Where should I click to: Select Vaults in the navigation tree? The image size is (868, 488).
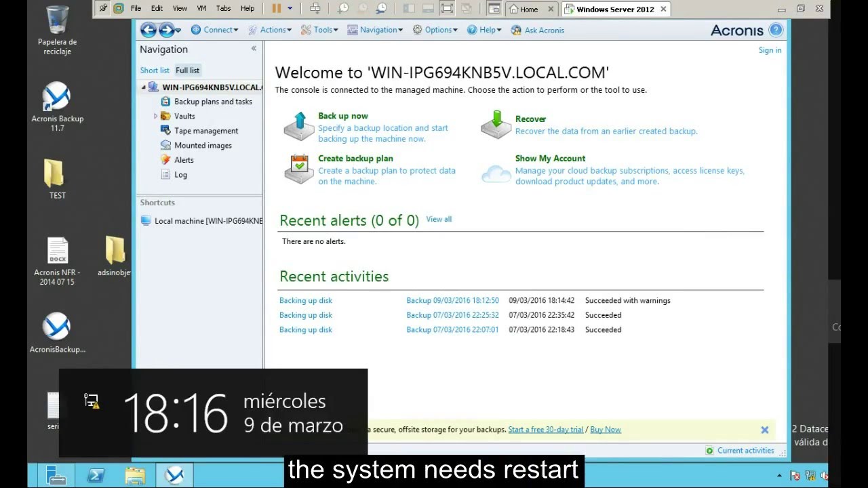[184, 116]
